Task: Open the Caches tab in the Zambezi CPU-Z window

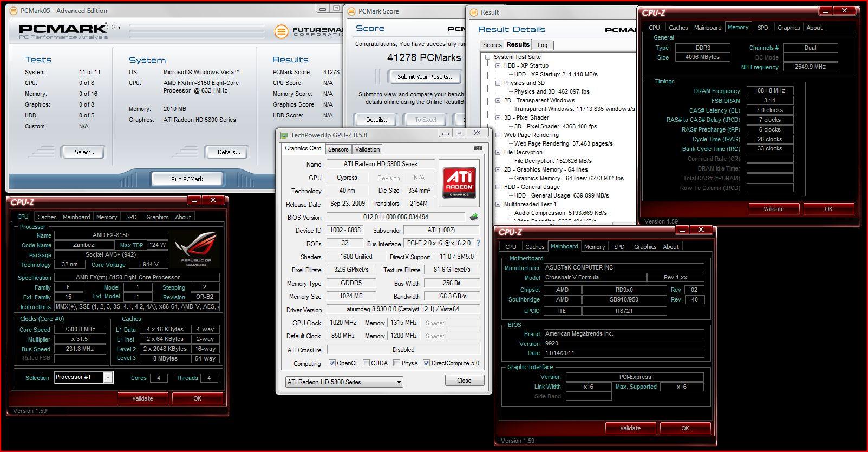Action: [47, 217]
